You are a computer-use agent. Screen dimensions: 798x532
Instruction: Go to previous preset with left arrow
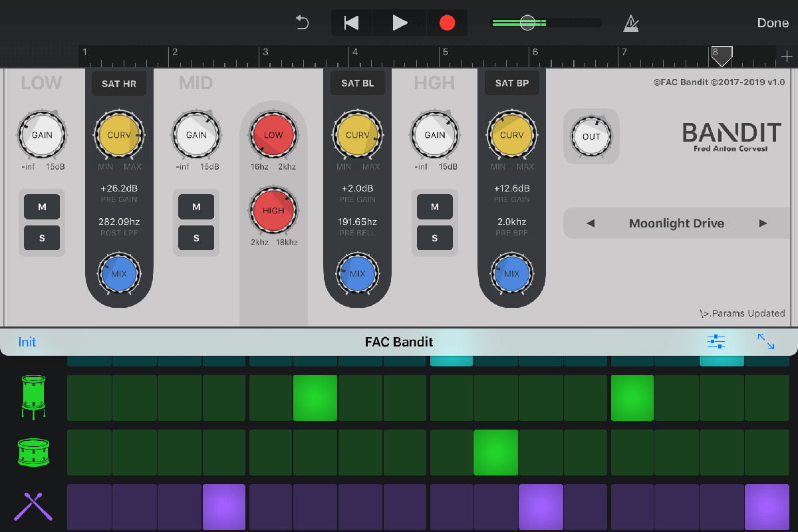click(x=590, y=223)
